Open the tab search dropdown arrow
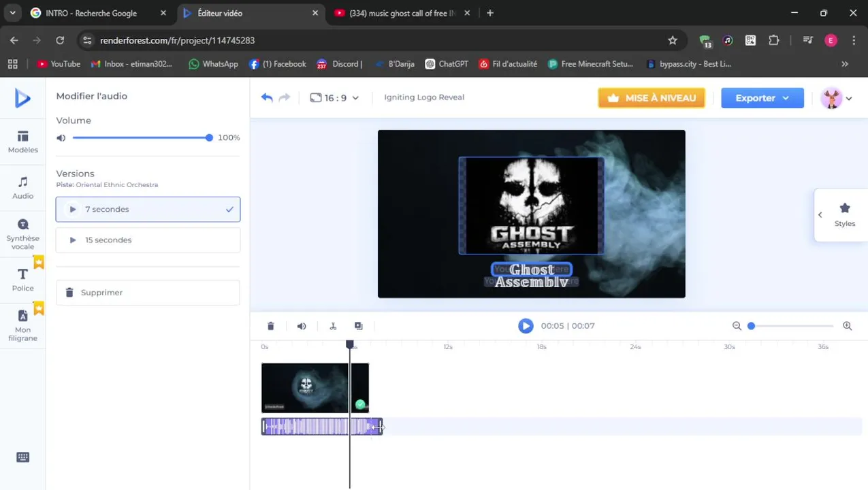The height and width of the screenshot is (490, 868). tap(12, 13)
